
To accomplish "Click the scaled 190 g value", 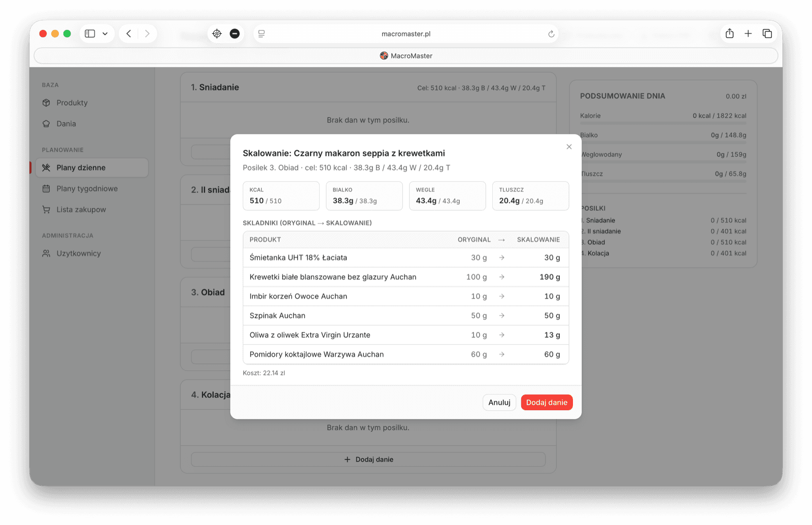I will (550, 277).
